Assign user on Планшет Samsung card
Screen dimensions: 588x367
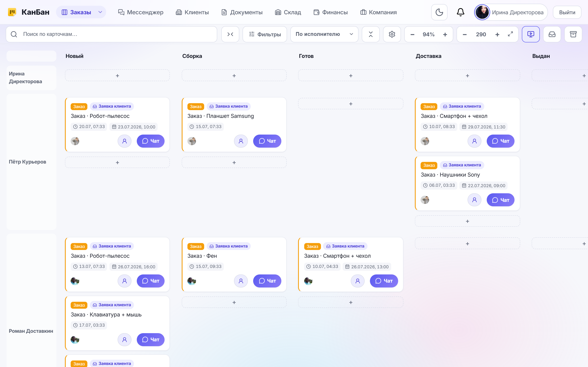coord(241,141)
